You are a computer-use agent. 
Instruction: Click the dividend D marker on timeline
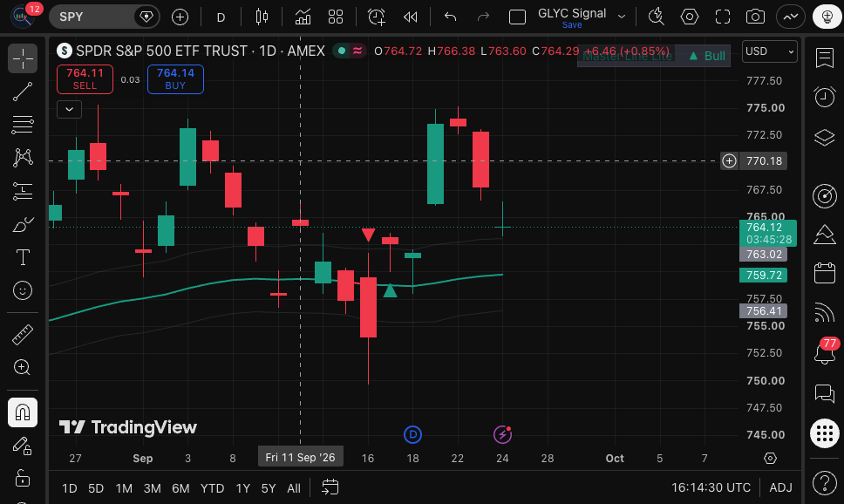(x=412, y=434)
